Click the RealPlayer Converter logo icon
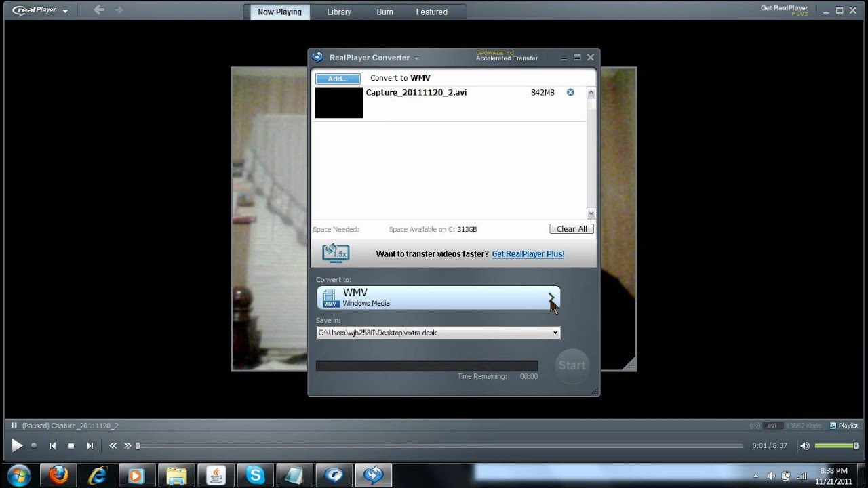 tap(317, 57)
